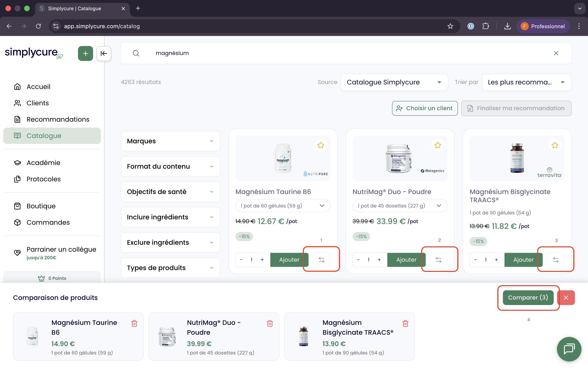Viewport: 588px width, 368px height.
Task: Expand the Inclure ingrédients filter
Action: [x=170, y=217]
